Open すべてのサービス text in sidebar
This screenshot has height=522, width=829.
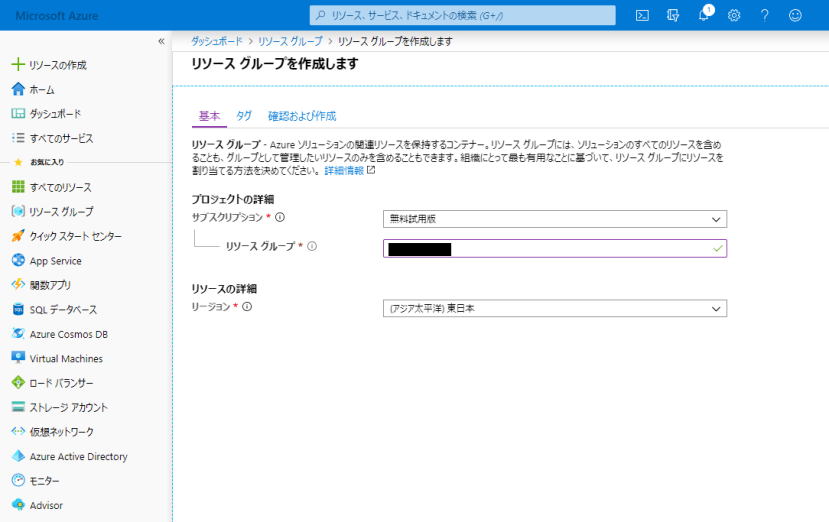pyautogui.click(x=61, y=139)
